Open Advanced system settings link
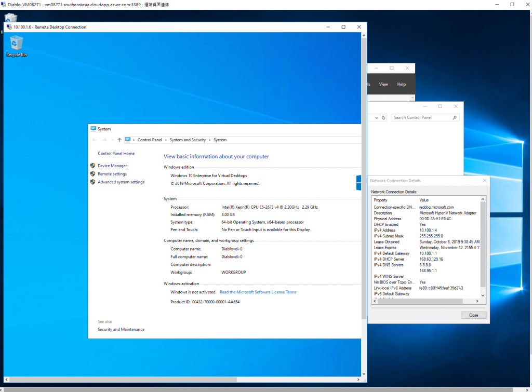Image resolution: width=532 pixels, height=392 pixels. (x=121, y=182)
